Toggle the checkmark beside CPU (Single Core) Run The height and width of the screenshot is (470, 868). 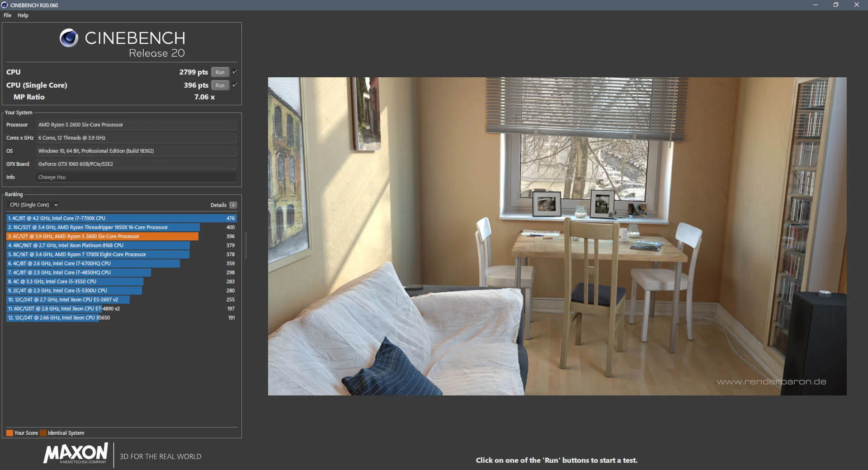click(235, 85)
